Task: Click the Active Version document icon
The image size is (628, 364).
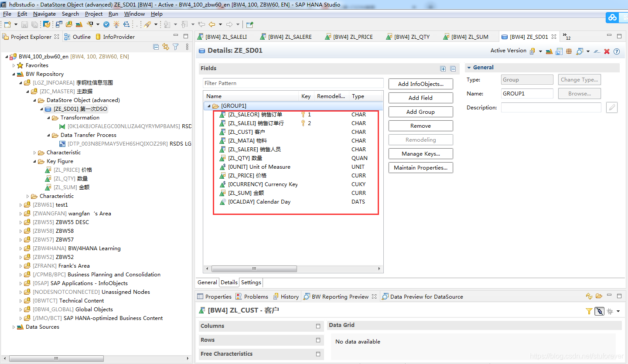Action: coord(532,51)
